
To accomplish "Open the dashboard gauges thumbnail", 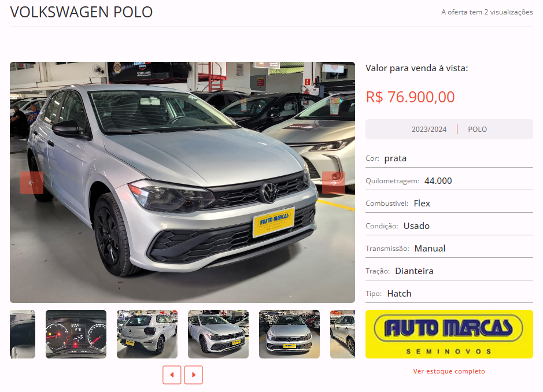I will point(76,334).
